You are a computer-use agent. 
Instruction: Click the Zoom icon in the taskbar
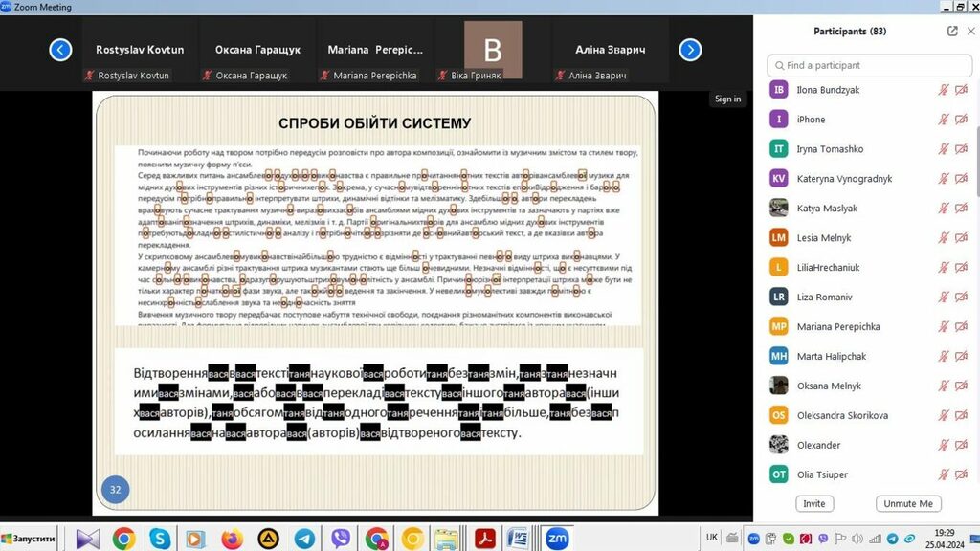pyautogui.click(x=556, y=539)
